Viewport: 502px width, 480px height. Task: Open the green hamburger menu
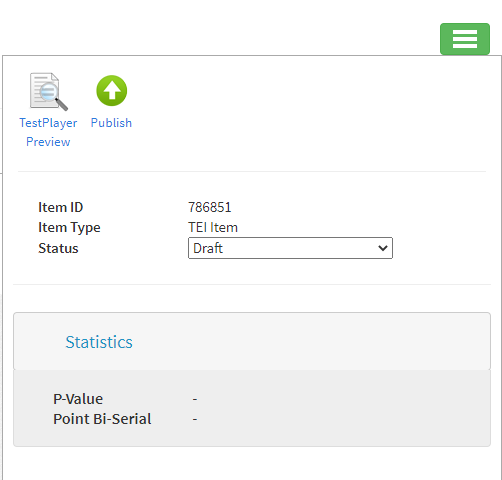coord(465,39)
